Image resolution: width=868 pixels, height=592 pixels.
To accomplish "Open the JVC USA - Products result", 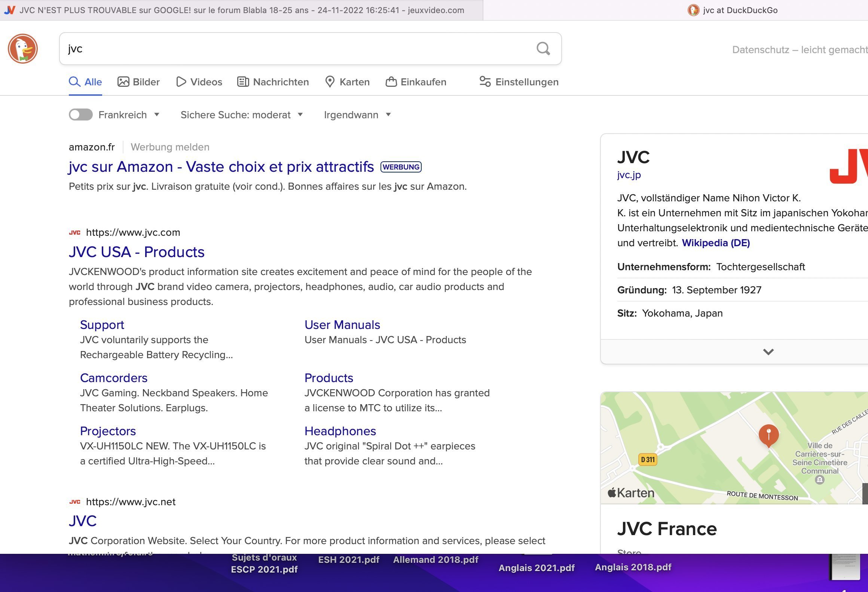I will click(137, 252).
